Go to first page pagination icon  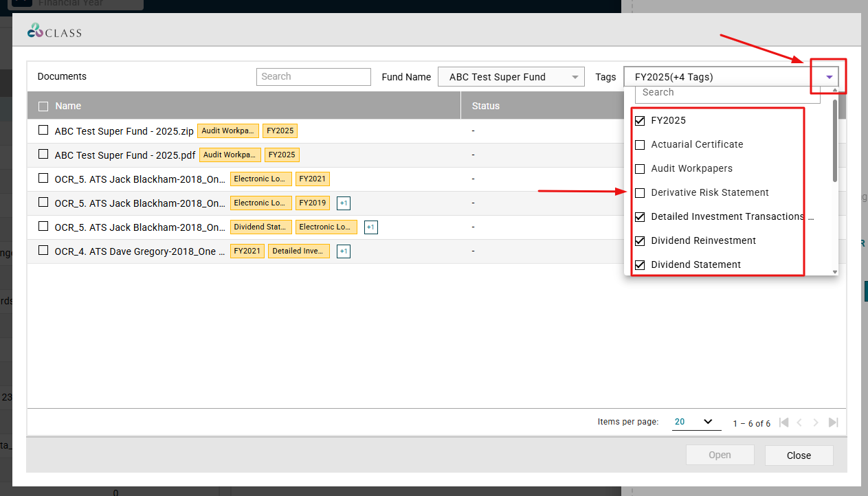pos(784,422)
